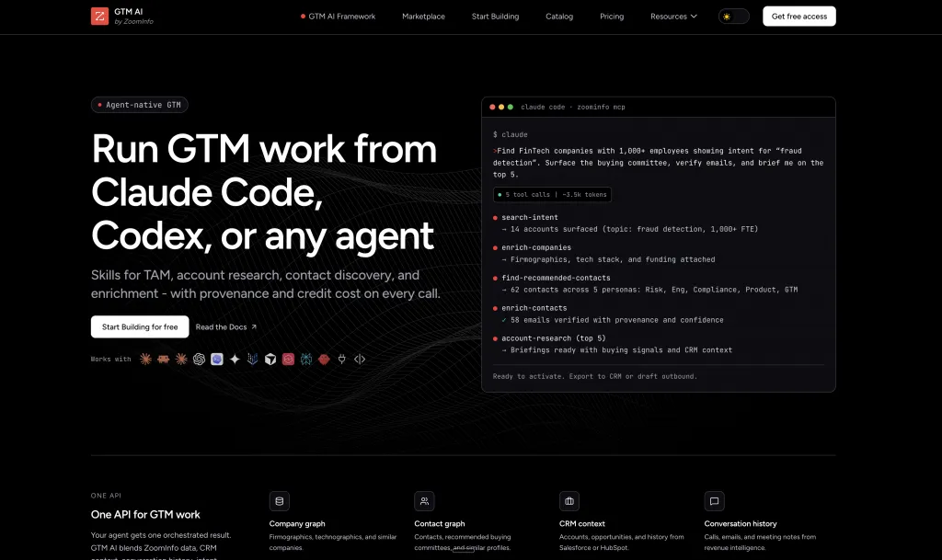
Task: Click the 'enrich-contacts' terminal line
Action: click(534, 308)
